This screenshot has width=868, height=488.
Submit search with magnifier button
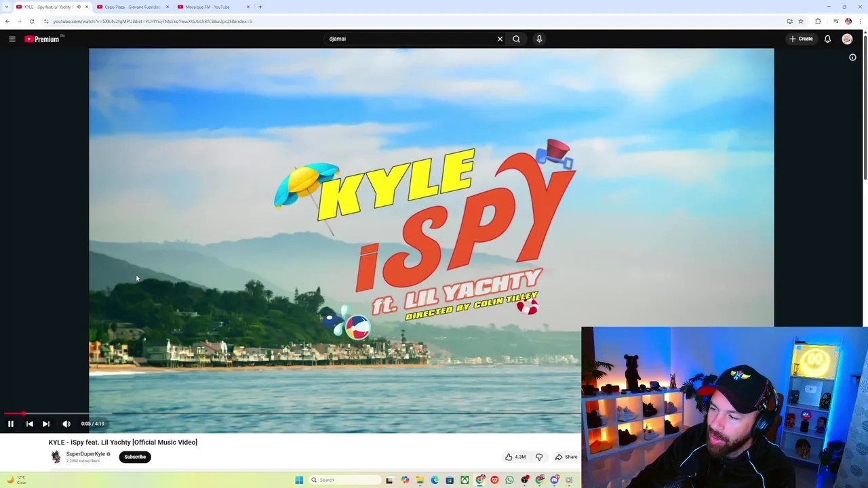pyautogui.click(x=517, y=39)
